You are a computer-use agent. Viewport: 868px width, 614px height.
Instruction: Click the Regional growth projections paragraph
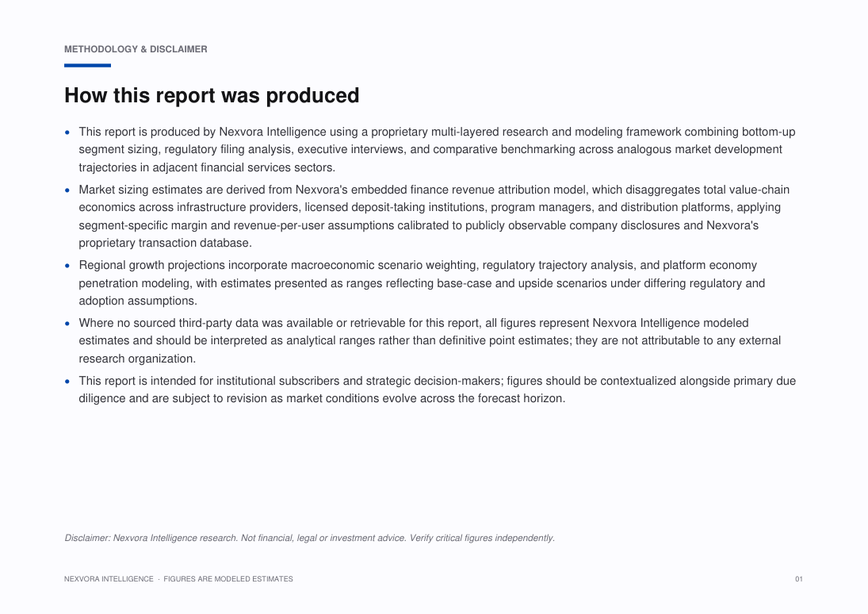(x=422, y=283)
